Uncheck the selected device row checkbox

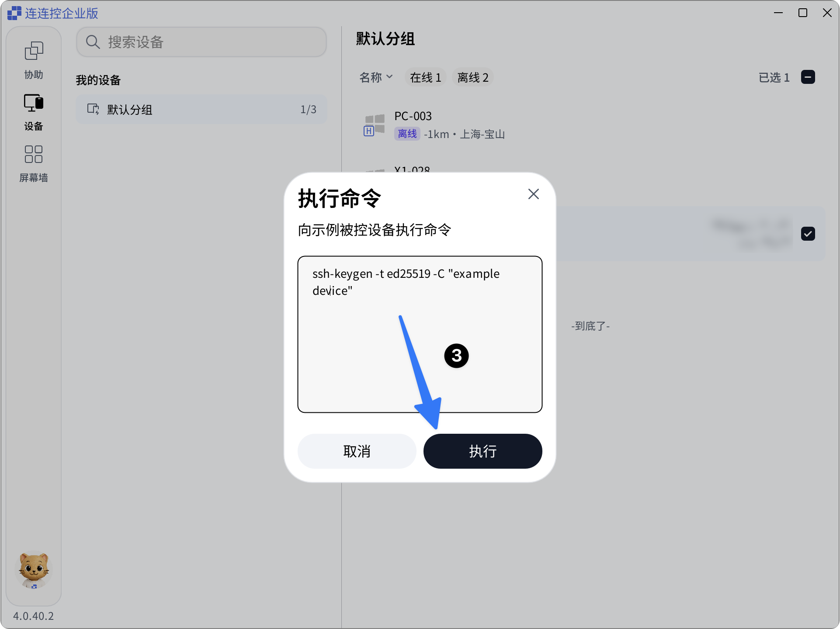tap(808, 234)
